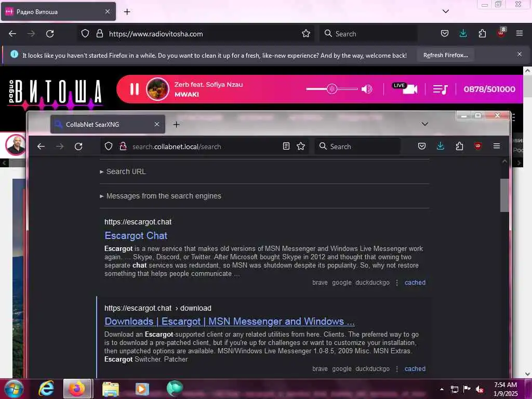The image size is (532, 399).
Task: Click the muted volume tray icon
Action: pyautogui.click(x=479, y=389)
